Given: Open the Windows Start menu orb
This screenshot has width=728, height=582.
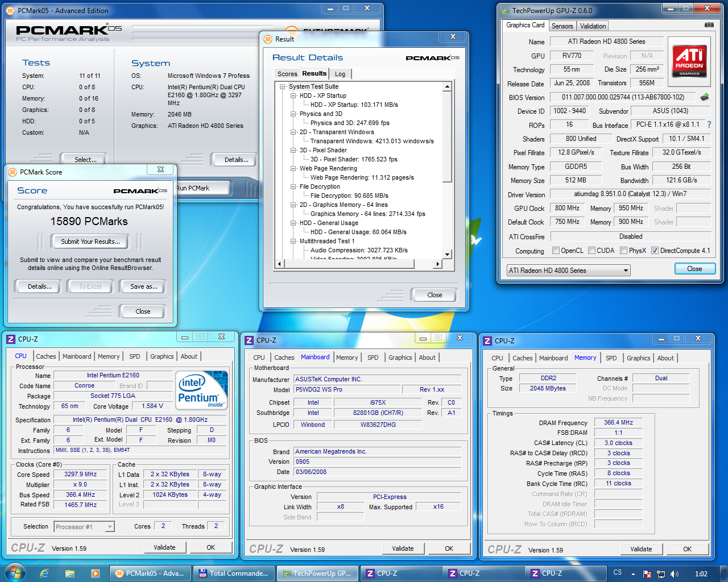Looking at the screenshot, I should point(15,573).
